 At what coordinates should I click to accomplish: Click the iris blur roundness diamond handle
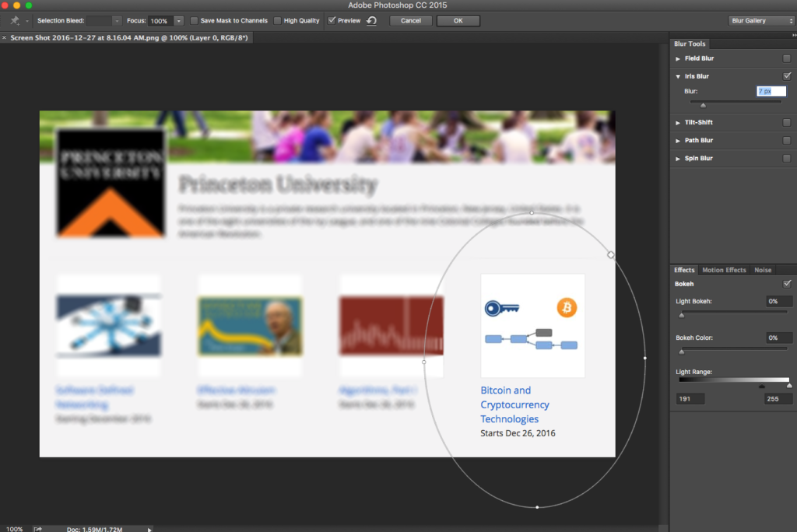tap(610, 255)
